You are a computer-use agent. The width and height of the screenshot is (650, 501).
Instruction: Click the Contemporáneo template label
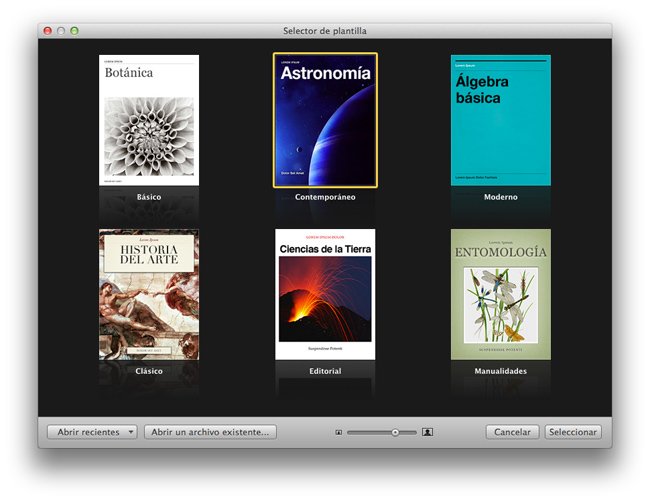(325, 197)
